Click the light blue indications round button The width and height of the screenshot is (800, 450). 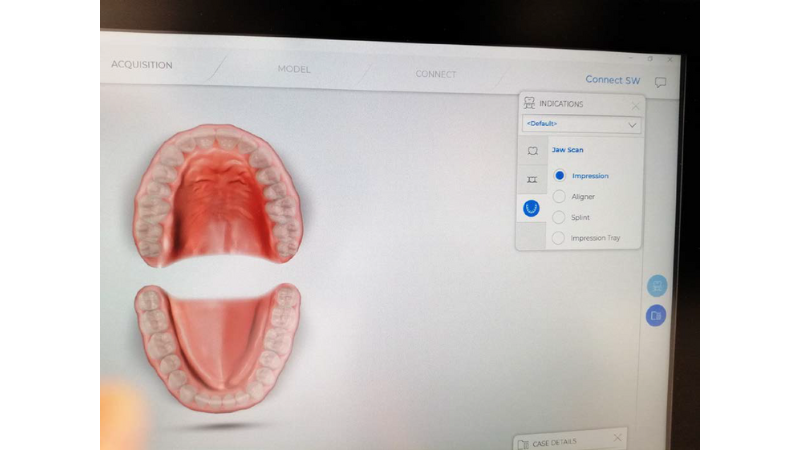coord(656,286)
